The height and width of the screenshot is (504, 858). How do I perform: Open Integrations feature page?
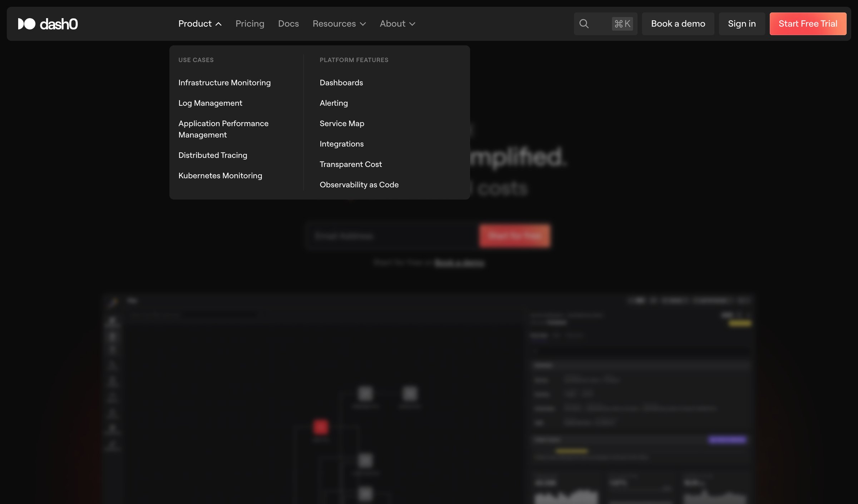[x=341, y=144]
